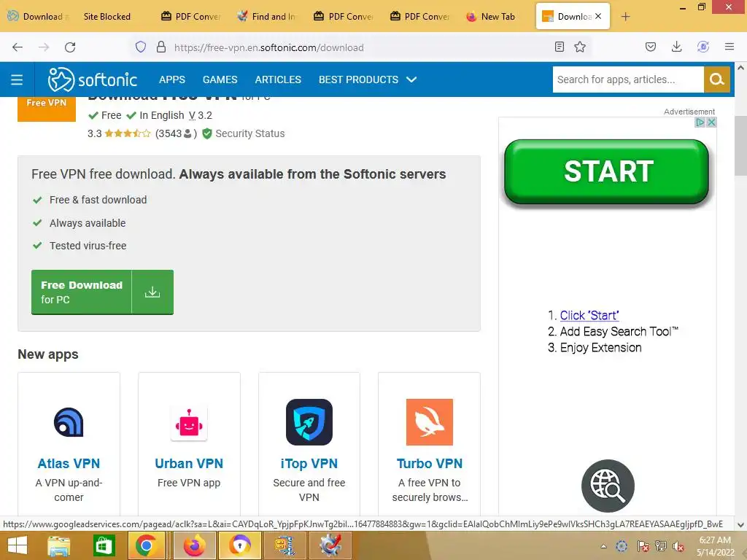Click the scrollbar down arrow
Viewport: 747px width, 560px height.
pos(741,525)
